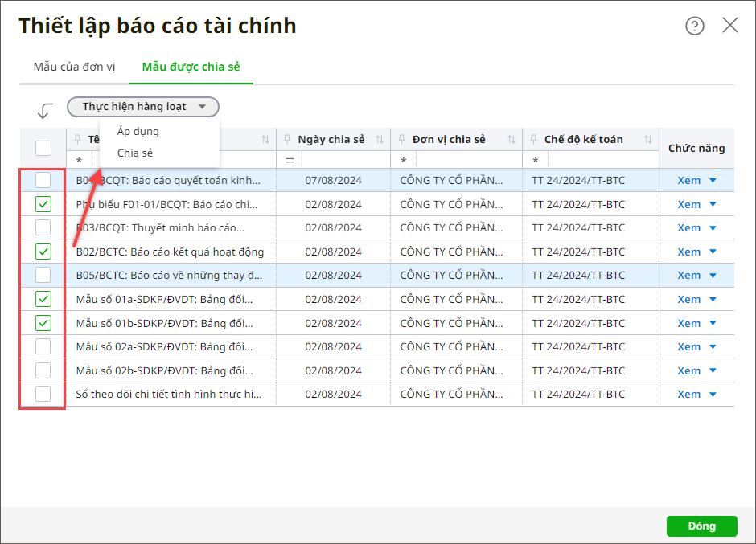Click the green Đóng button

(x=701, y=526)
